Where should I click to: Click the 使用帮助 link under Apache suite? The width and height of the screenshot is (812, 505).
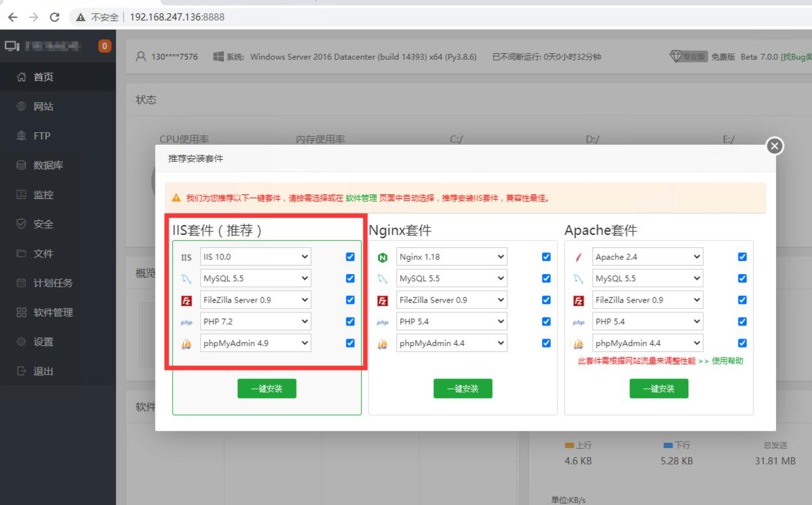click(x=727, y=361)
